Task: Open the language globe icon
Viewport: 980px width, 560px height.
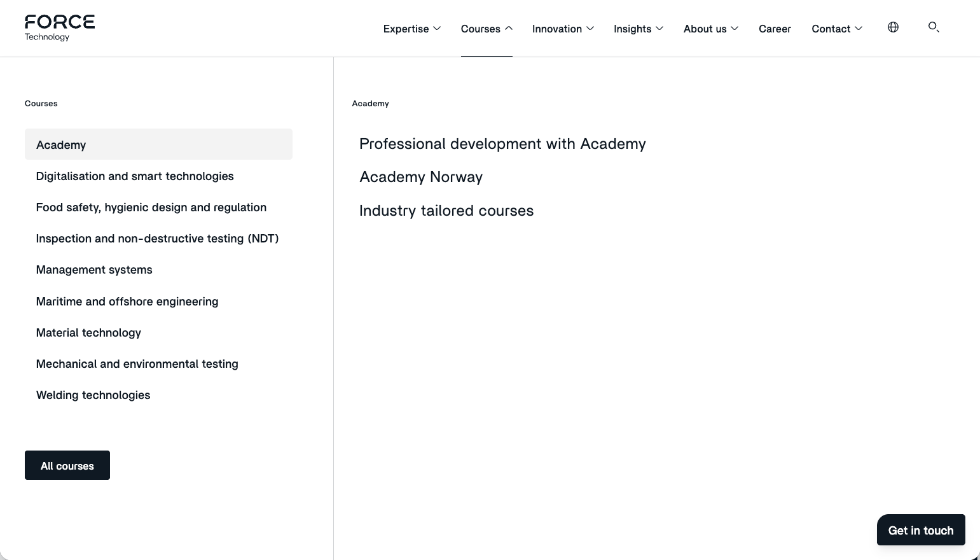Action: (893, 27)
